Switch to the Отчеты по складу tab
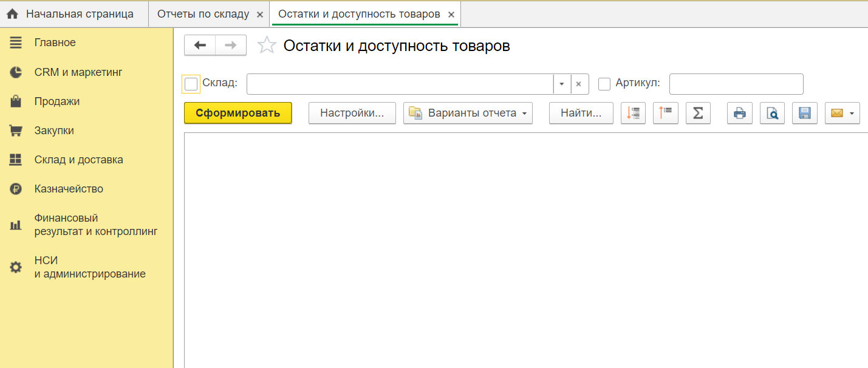 [203, 14]
